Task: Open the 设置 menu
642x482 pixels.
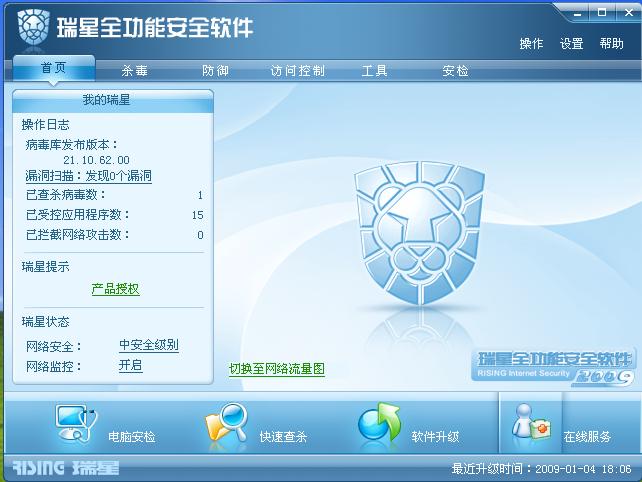Action: tap(571, 43)
